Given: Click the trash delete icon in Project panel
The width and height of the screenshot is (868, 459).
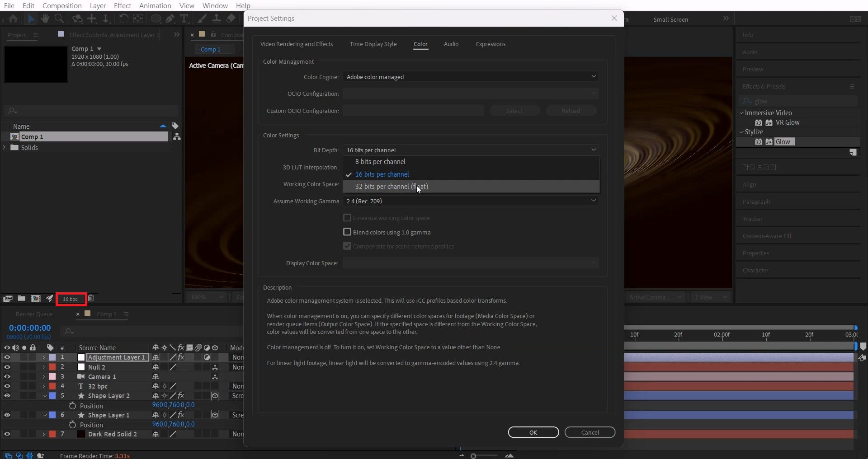Looking at the screenshot, I should [91, 298].
